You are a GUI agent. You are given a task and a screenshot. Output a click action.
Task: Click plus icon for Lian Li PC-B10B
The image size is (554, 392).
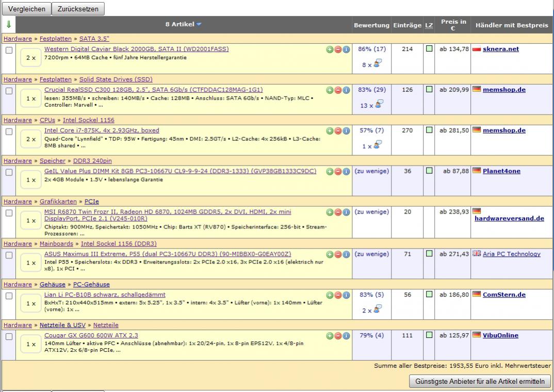click(330, 295)
